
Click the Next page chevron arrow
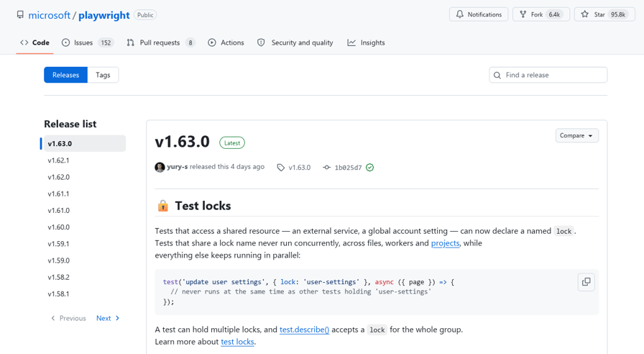coord(117,318)
